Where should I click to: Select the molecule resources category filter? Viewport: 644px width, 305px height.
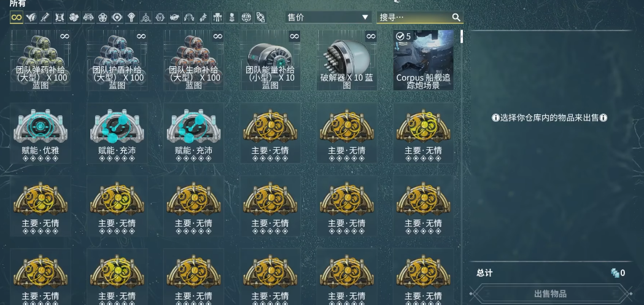(x=145, y=17)
